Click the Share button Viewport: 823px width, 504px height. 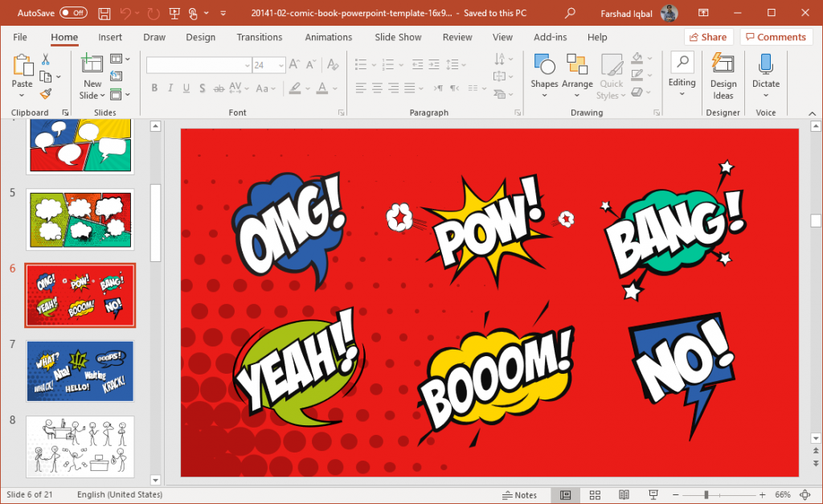tap(709, 37)
